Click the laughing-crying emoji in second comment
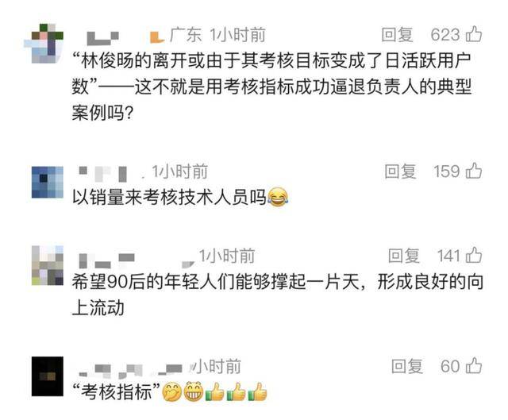This screenshot has height=420, width=508. (x=278, y=197)
